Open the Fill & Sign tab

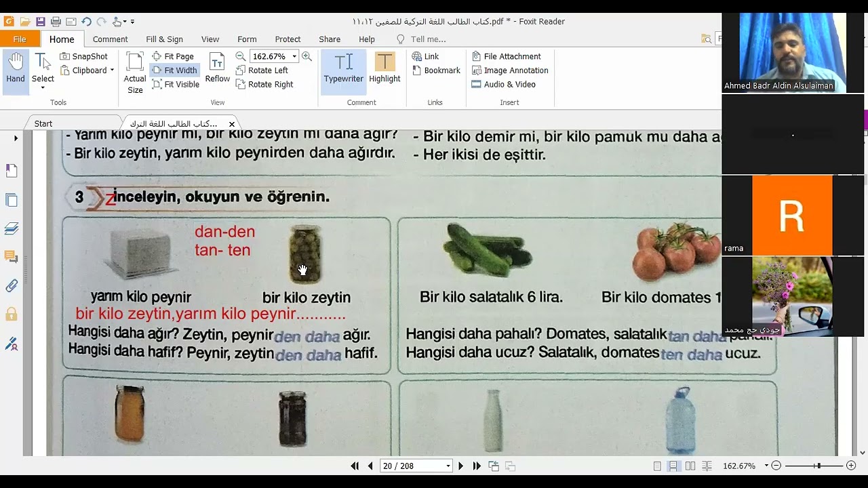[164, 39]
